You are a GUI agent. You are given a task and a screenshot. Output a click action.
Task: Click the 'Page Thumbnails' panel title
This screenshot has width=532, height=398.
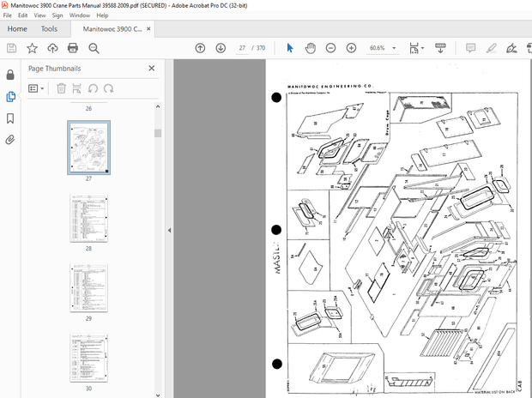pyautogui.click(x=55, y=69)
